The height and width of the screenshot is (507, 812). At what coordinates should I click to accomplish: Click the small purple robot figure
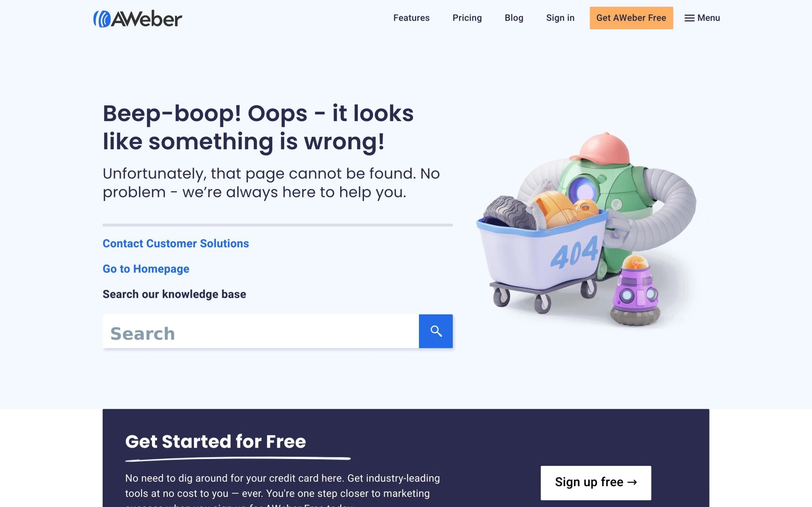click(x=635, y=290)
